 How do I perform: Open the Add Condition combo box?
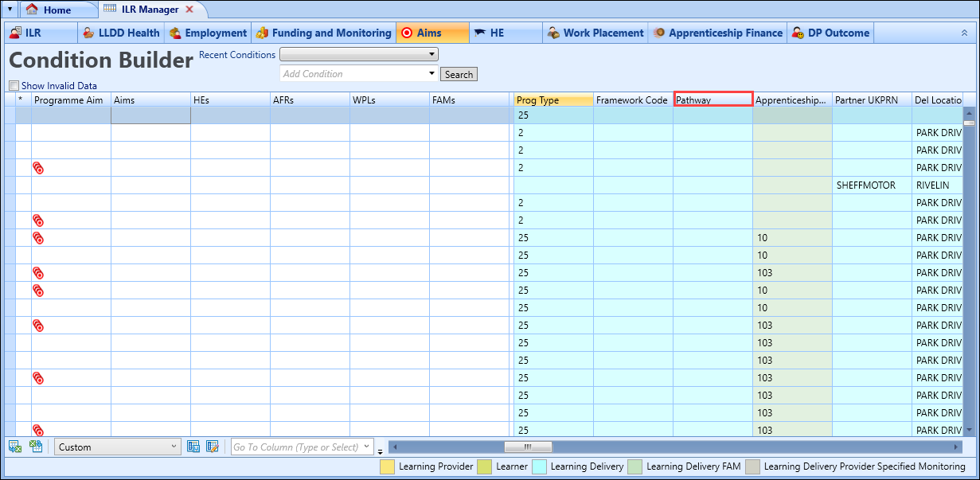[x=359, y=73]
